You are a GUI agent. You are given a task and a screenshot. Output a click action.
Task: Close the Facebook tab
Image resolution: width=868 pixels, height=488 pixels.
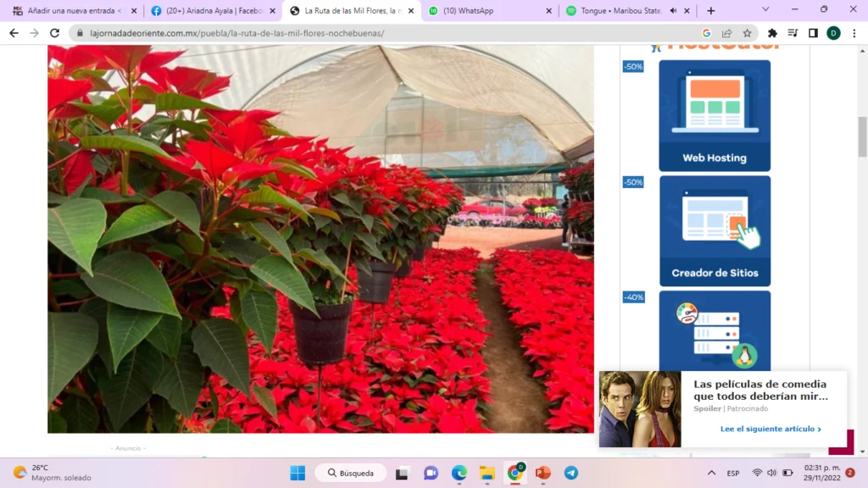tap(272, 10)
